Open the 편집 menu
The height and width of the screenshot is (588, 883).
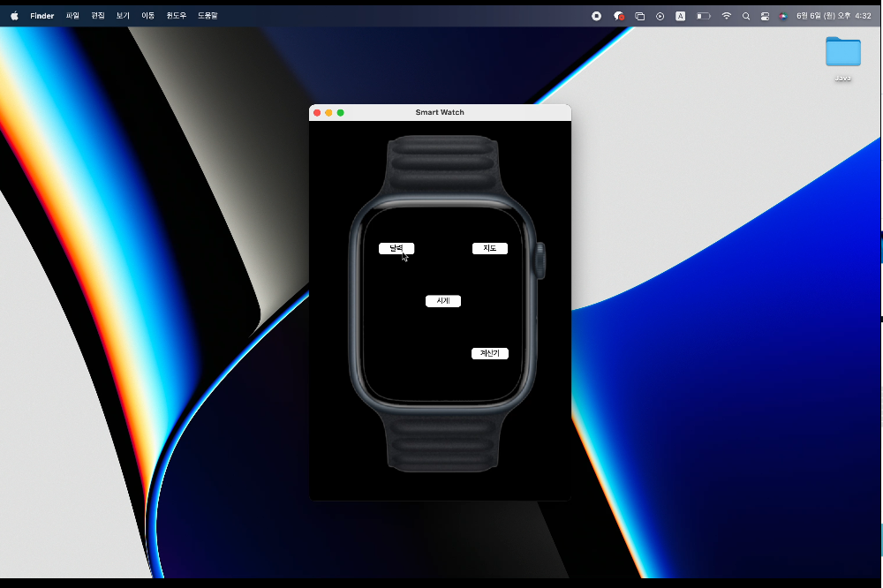97,15
